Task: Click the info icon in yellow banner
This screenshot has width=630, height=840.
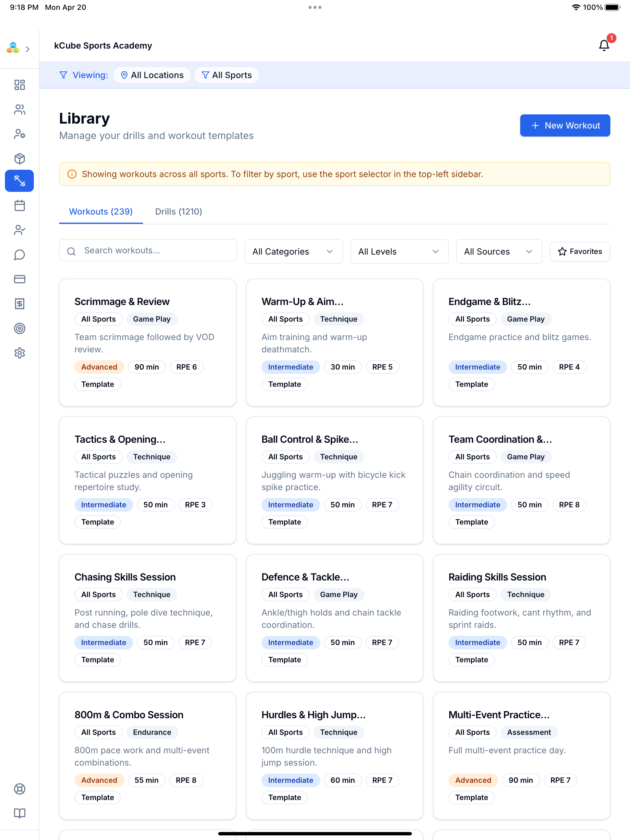Action: pyautogui.click(x=72, y=174)
